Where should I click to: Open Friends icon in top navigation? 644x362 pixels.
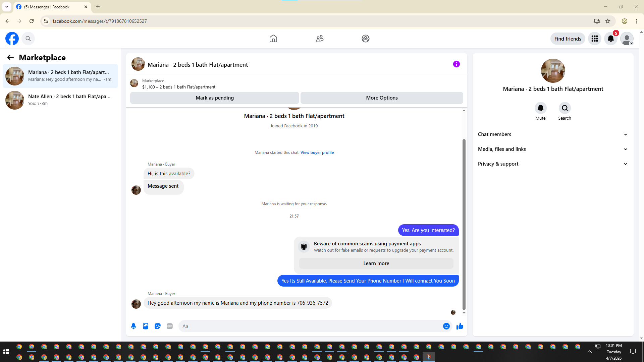[320, 39]
